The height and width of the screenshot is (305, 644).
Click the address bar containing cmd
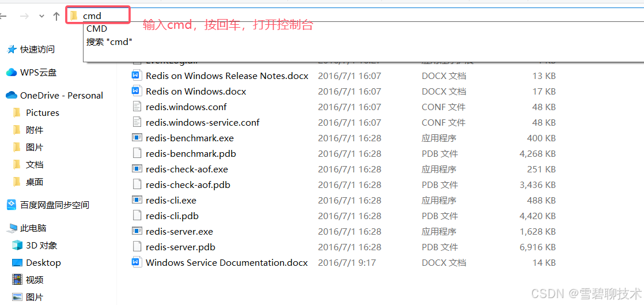click(x=355, y=16)
